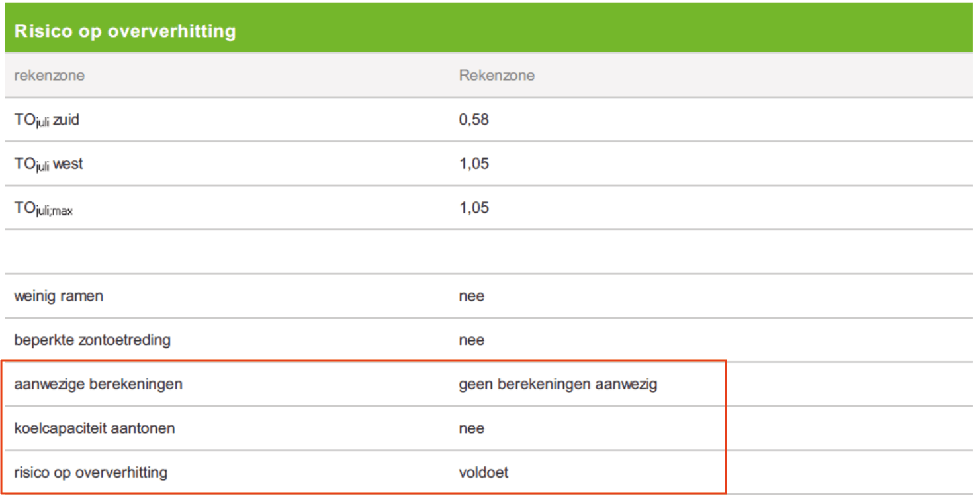This screenshot has width=980, height=504.
Task: Click the 'voldoet' result value
Action: [484, 473]
